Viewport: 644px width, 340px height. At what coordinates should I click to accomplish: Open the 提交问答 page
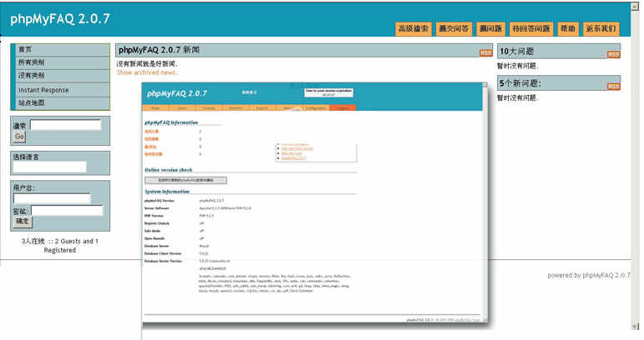[454, 28]
